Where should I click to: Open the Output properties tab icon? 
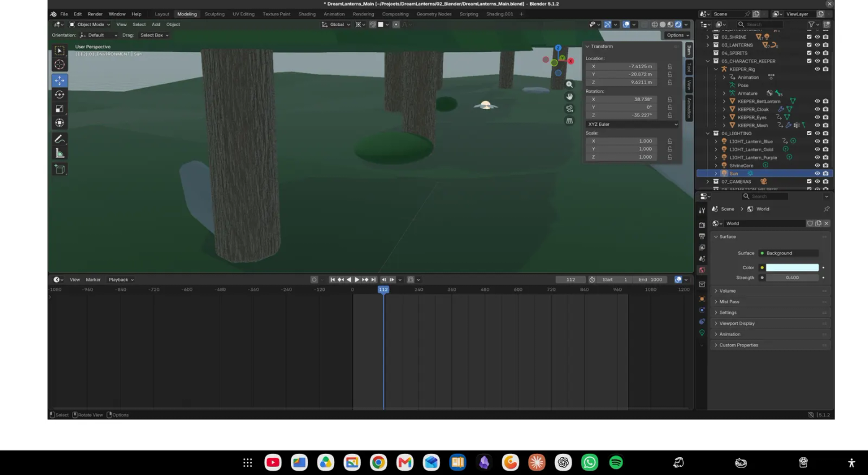pyautogui.click(x=702, y=236)
